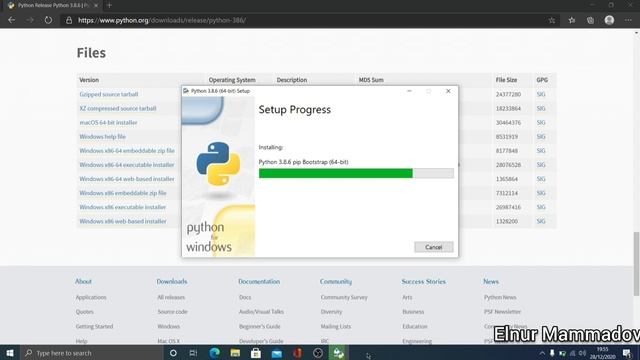The width and height of the screenshot is (640, 360).
Task: Open the Favorites list icon
Action: click(571, 20)
